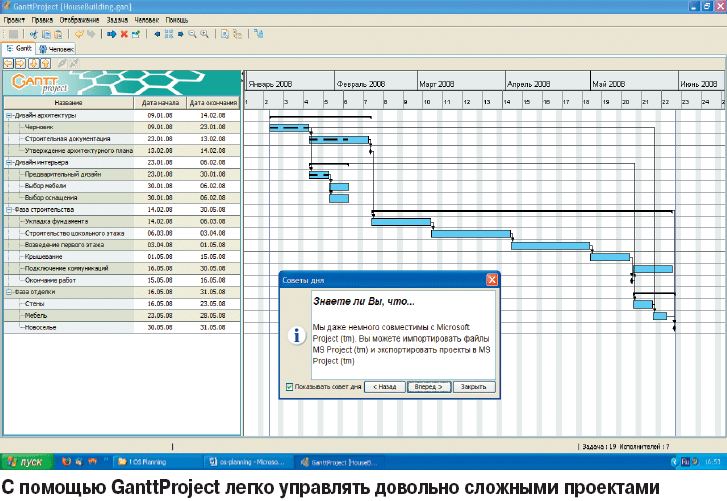The image size is (727, 501).
Task: Click the undo arrow in toolbar
Action: (x=78, y=33)
